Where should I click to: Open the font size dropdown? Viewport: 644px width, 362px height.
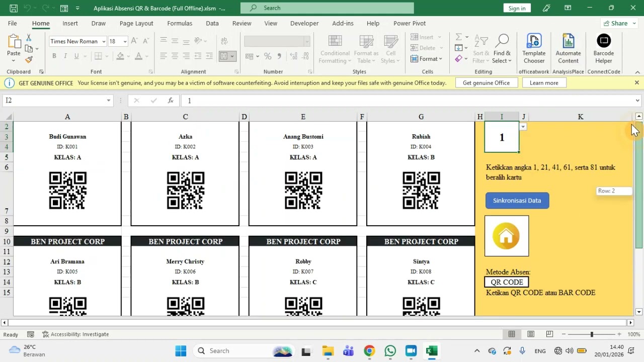point(125,42)
